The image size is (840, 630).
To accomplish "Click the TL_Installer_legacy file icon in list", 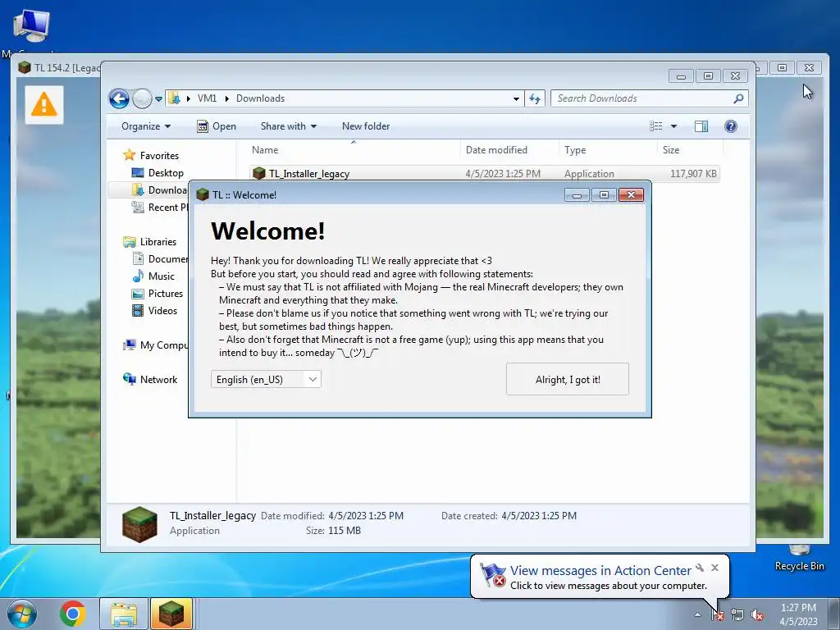I will 259,173.
